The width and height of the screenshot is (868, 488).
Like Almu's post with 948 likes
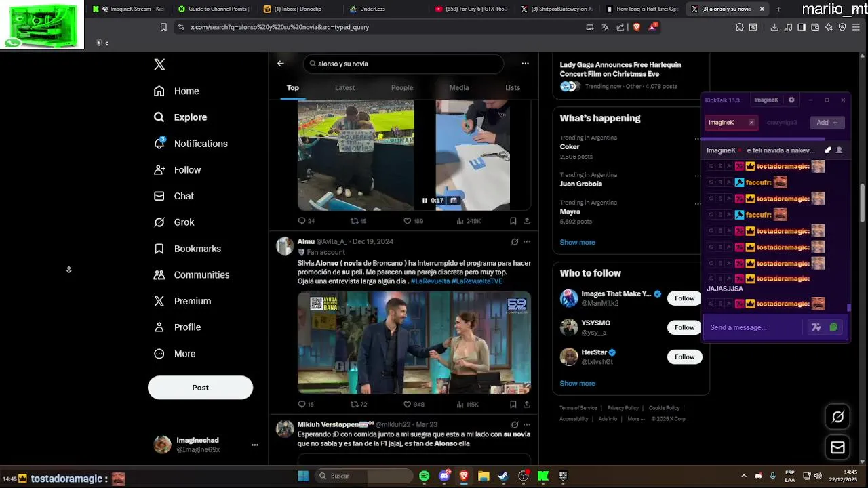(414, 405)
